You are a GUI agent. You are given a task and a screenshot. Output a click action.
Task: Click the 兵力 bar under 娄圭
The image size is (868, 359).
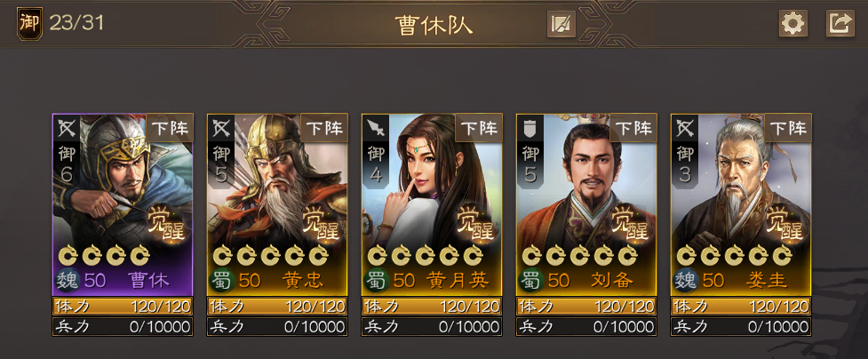tap(741, 326)
